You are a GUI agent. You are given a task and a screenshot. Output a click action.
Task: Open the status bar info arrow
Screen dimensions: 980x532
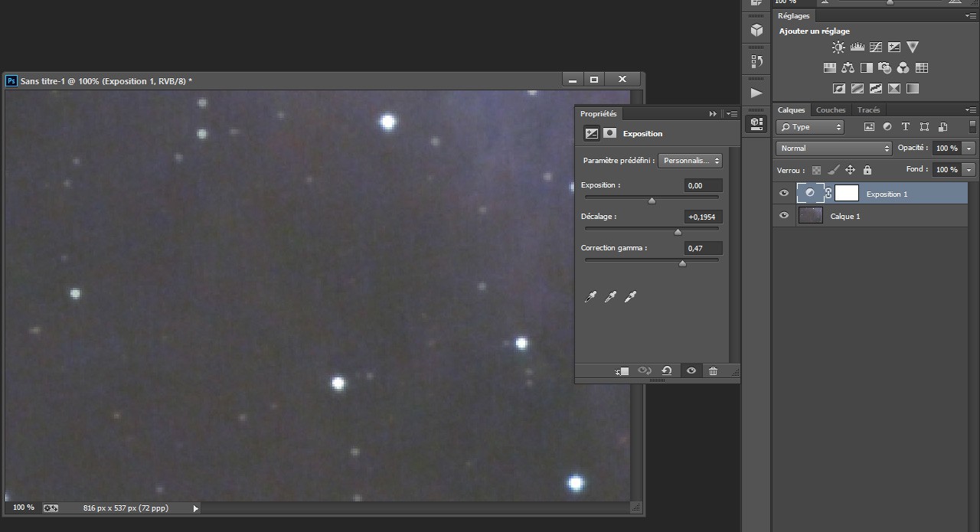tap(195, 508)
